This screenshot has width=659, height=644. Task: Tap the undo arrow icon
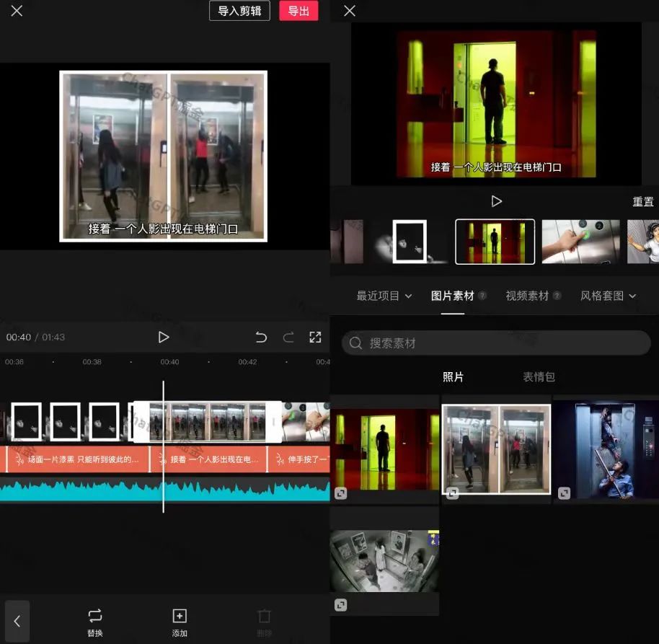coord(261,337)
